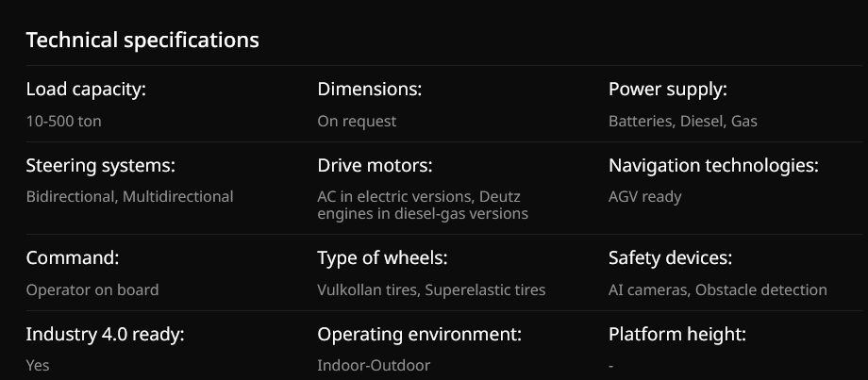Click the Type of wheels label
Image resolution: width=868 pixels, height=380 pixels.
click(382, 258)
